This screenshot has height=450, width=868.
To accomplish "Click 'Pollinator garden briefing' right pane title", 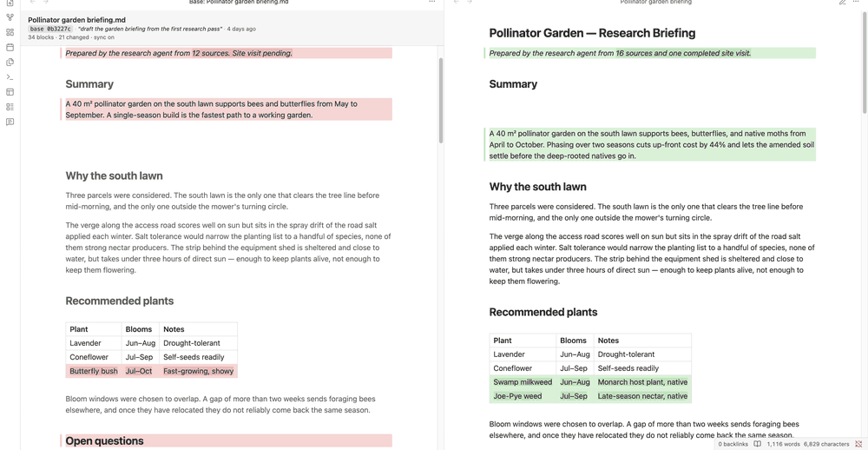I will tap(656, 3).
